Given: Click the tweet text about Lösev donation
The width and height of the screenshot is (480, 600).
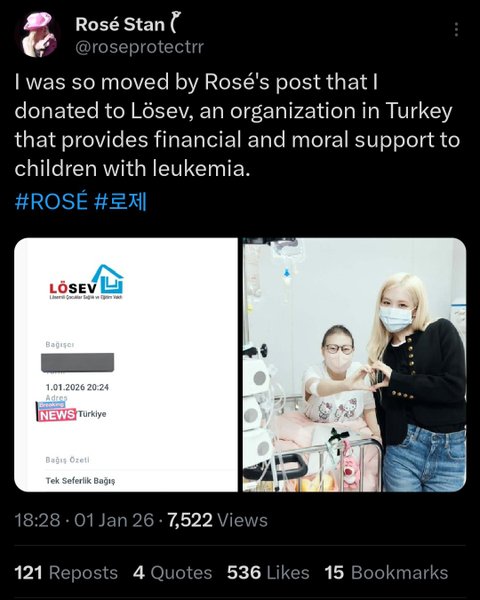Looking at the screenshot, I should pyautogui.click(x=237, y=126).
